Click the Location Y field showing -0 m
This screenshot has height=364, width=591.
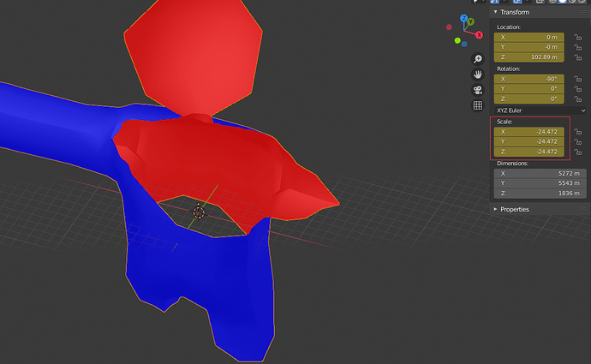pyautogui.click(x=528, y=47)
